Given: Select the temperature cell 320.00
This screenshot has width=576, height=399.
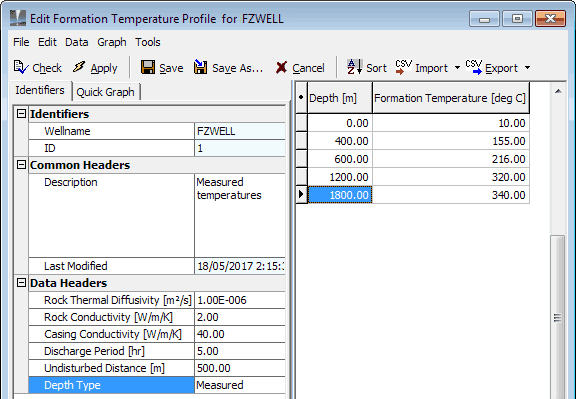Looking at the screenshot, I should pyautogui.click(x=451, y=177).
